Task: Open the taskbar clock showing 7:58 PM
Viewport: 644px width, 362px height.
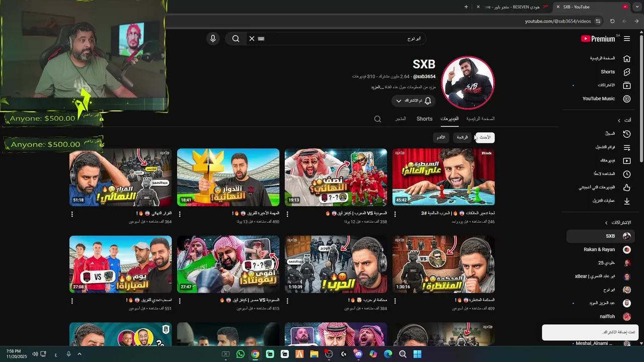Action: (x=14, y=354)
